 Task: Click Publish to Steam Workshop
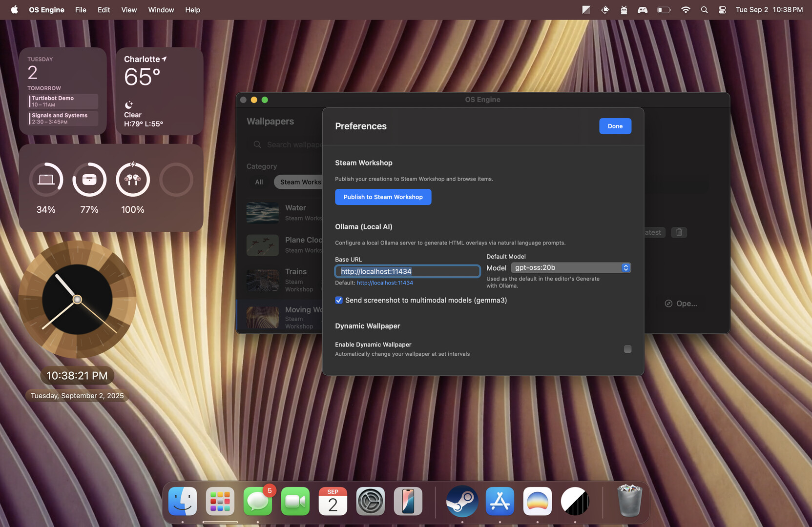click(383, 197)
